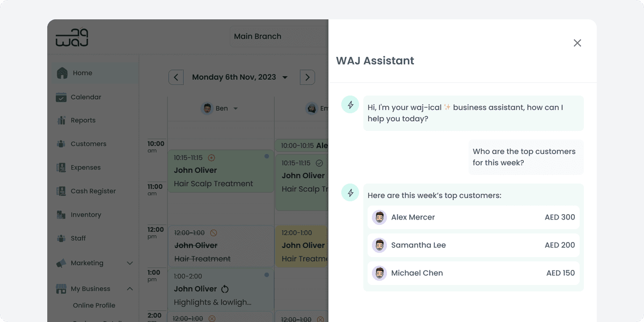Image resolution: width=644 pixels, height=322 pixels.
Task: Open the Online Profile page
Action: (94, 305)
